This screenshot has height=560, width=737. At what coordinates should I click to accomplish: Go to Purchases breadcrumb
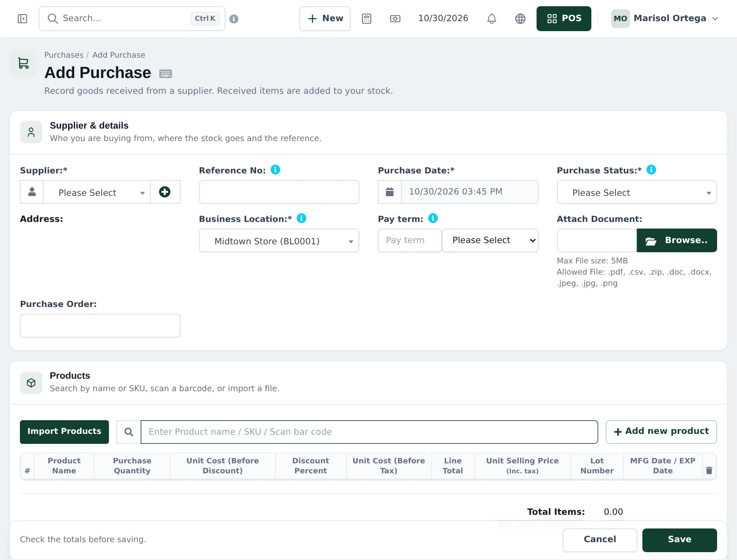[x=64, y=55]
